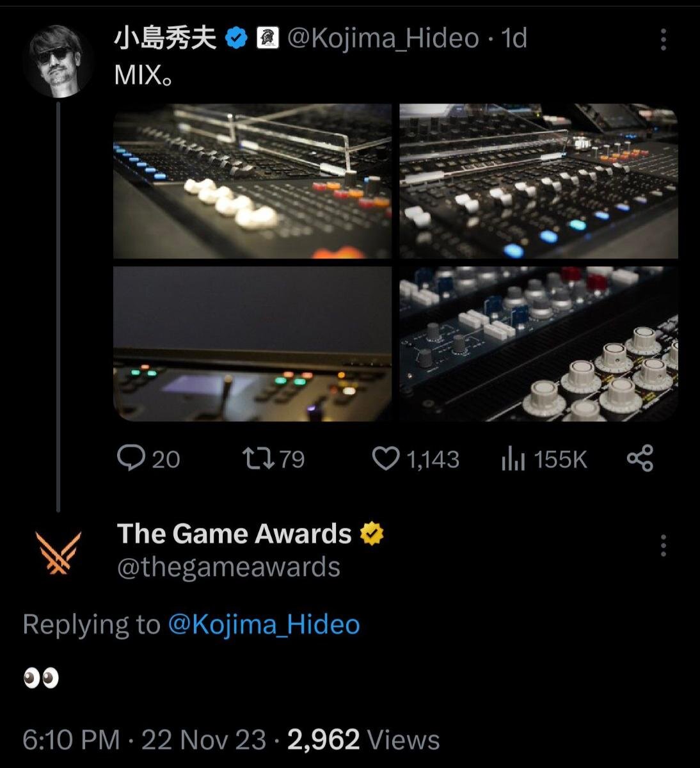Click the Kojima Productions affiliate badge

267,38
